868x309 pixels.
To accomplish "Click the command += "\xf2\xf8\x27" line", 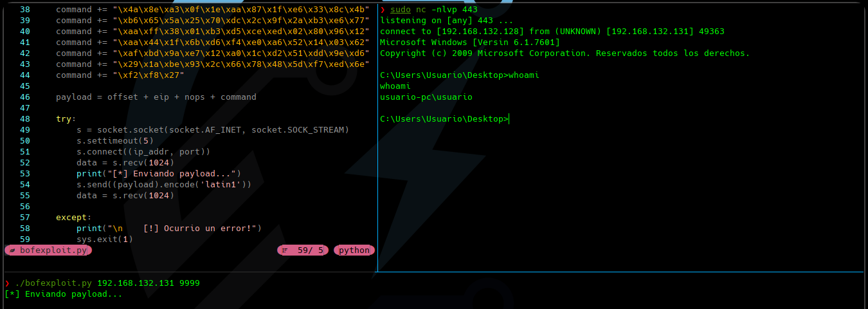I will 120,75.
